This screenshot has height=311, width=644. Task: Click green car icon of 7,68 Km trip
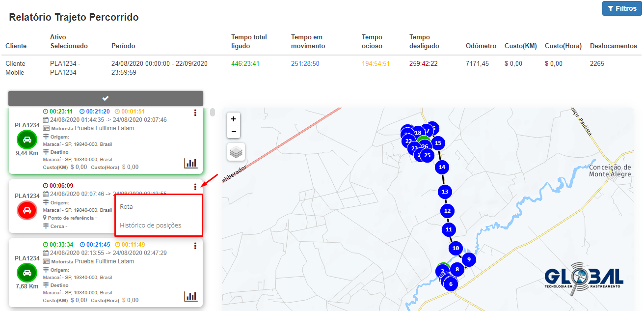point(27,273)
